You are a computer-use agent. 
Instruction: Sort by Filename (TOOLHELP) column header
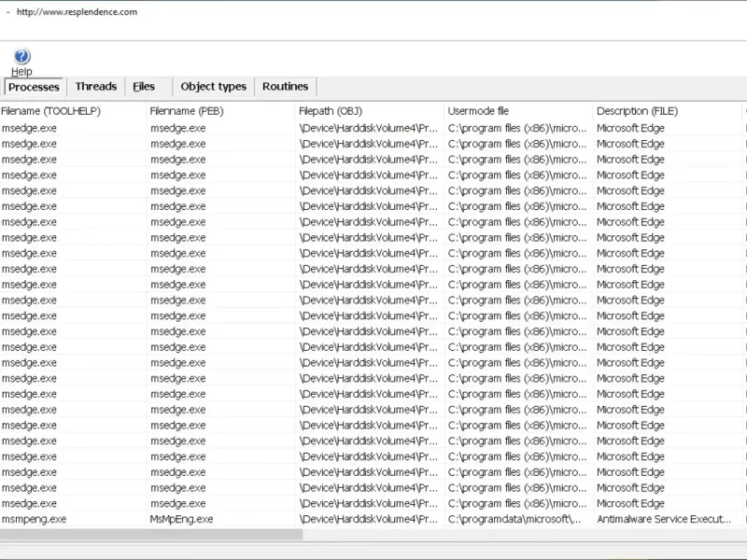(73, 111)
